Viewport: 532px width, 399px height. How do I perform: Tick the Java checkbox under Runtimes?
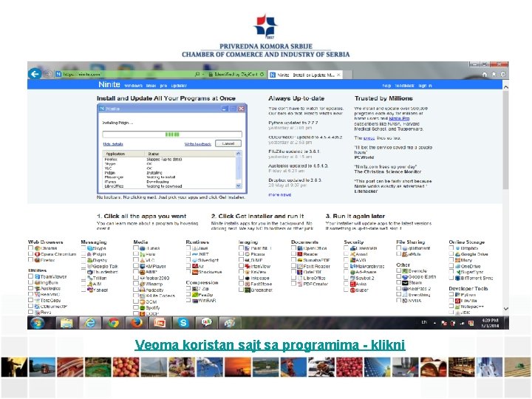coord(188,248)
